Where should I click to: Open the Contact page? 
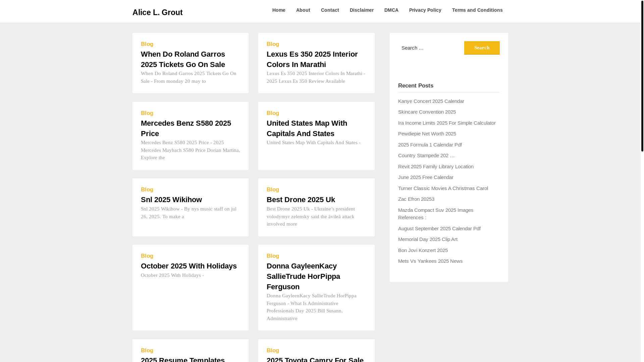tap(330, 10)
